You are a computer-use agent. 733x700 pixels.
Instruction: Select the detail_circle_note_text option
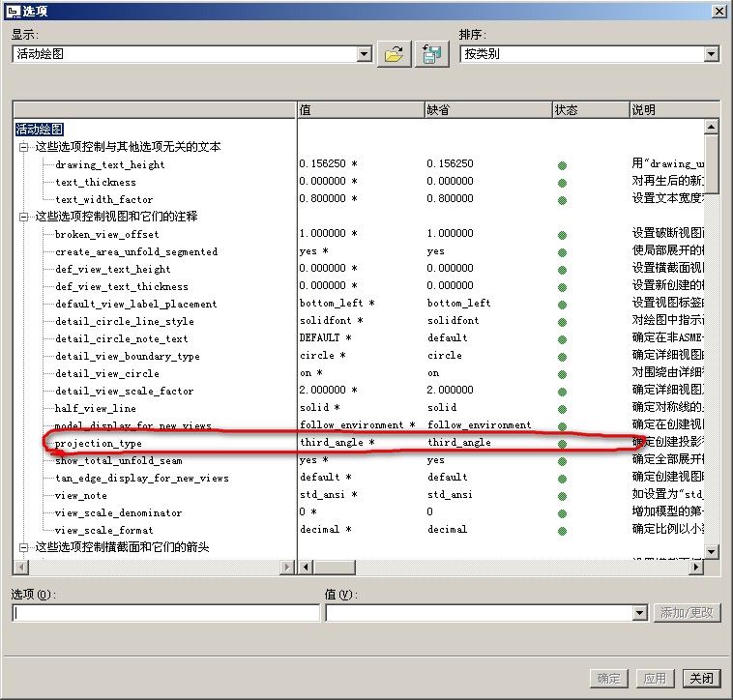121,338
